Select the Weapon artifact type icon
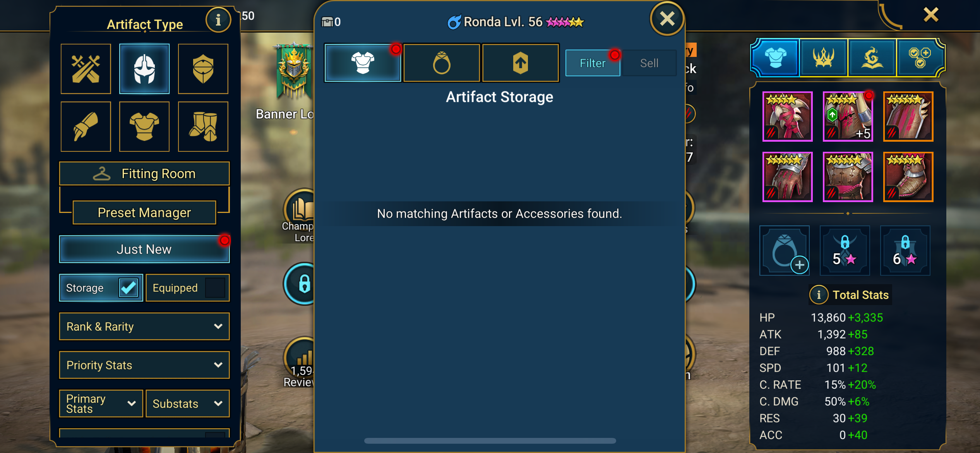The width and height of the screenshot is (980, 453). [x=86, y=69]
